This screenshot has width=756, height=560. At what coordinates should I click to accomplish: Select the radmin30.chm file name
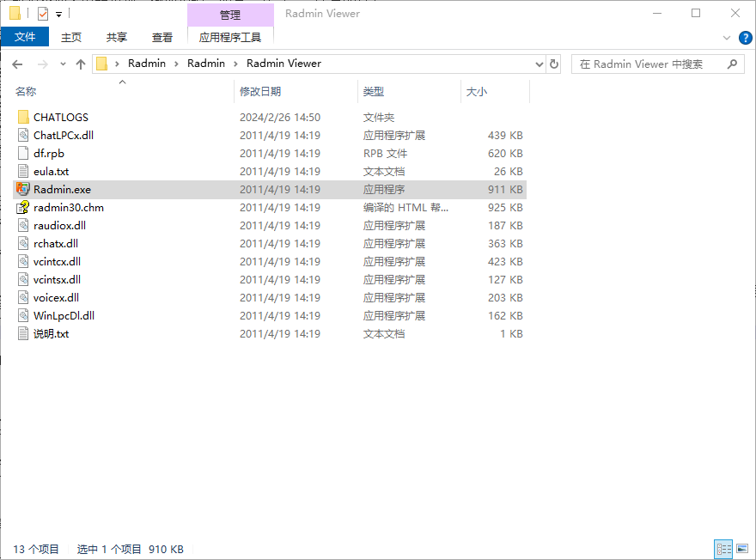click(x=69, y=208)
